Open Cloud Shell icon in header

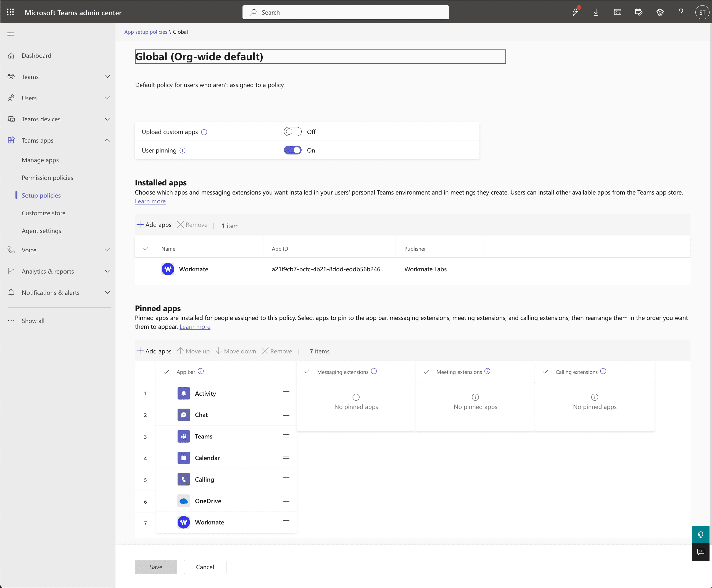618,12
